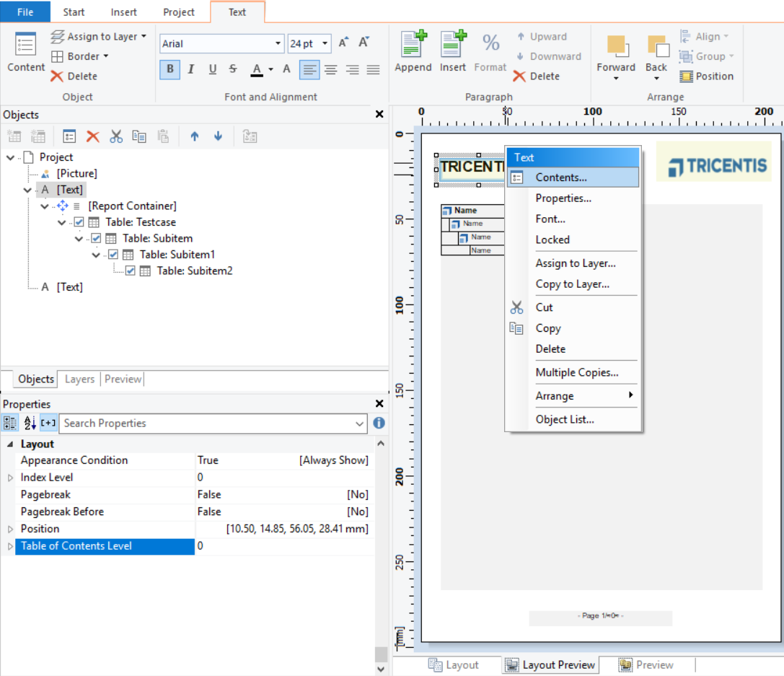Open the Layers panel tab
Screen dimensions: 784x676
79,379
